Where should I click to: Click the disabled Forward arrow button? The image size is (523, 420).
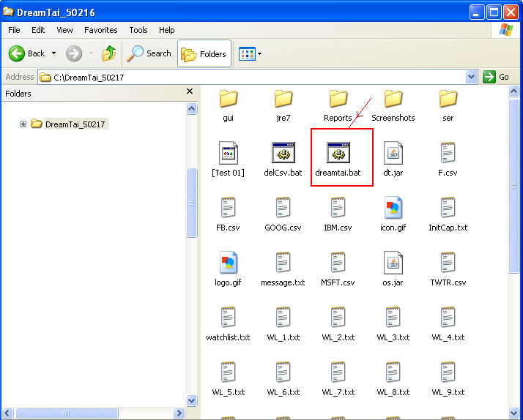[74, 53]
